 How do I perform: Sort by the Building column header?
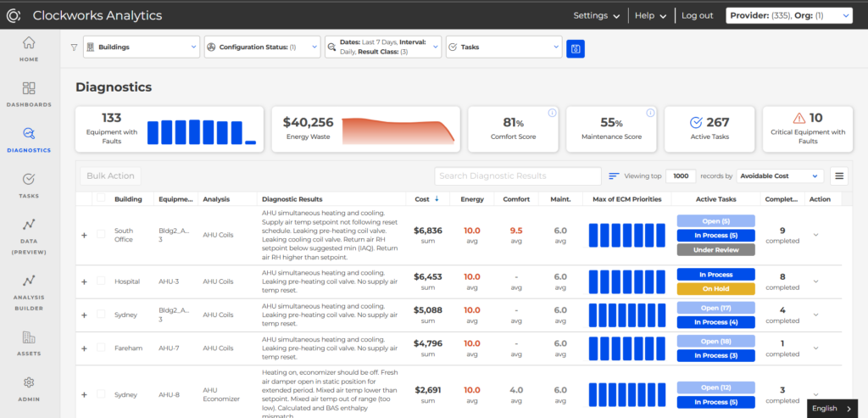(128, 199)
